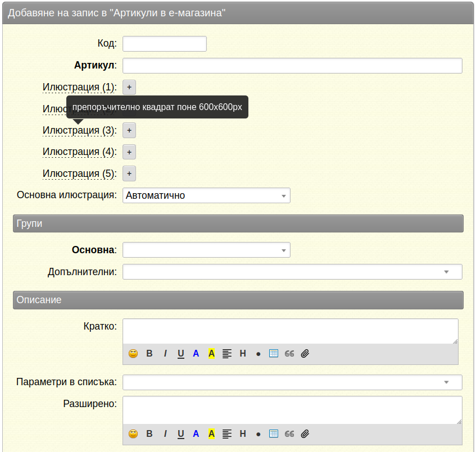Expand the Основна group dropdown
The height and width of the screenshot is (452, 476).
206,250
